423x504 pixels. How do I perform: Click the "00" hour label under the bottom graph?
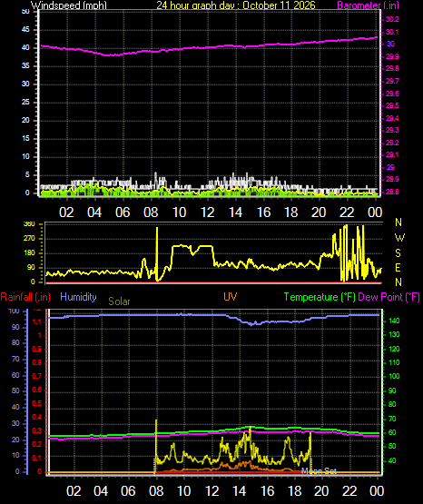tap(377, 491)
